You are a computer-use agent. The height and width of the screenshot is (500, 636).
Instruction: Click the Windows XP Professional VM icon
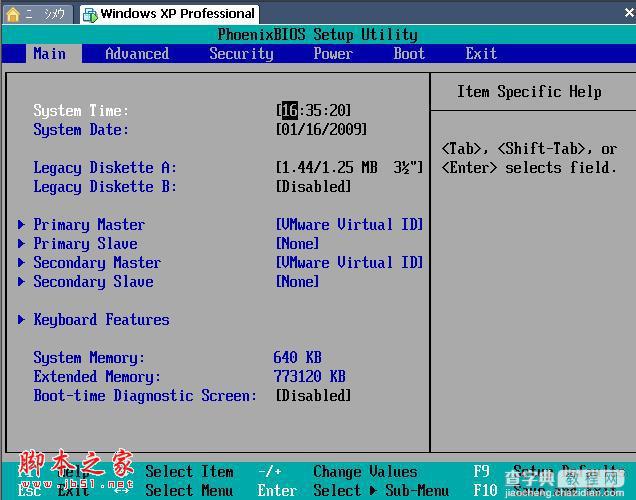(90, 15)
